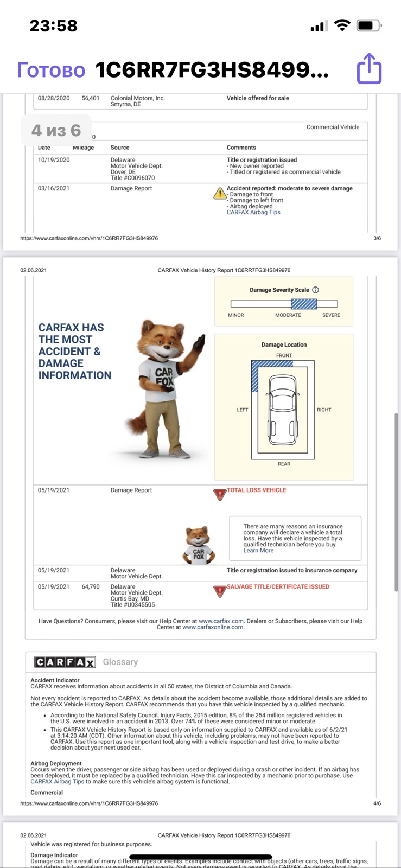The image size is (401, 868).
Task: Tap the car damage location diagram
Action: click(x=283, y=410)
